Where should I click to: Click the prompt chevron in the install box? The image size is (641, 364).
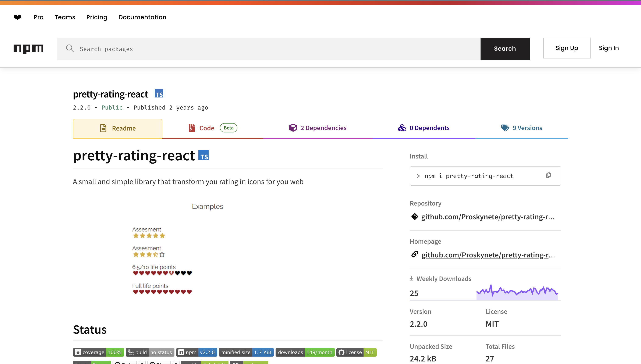(x=418, y=176)
